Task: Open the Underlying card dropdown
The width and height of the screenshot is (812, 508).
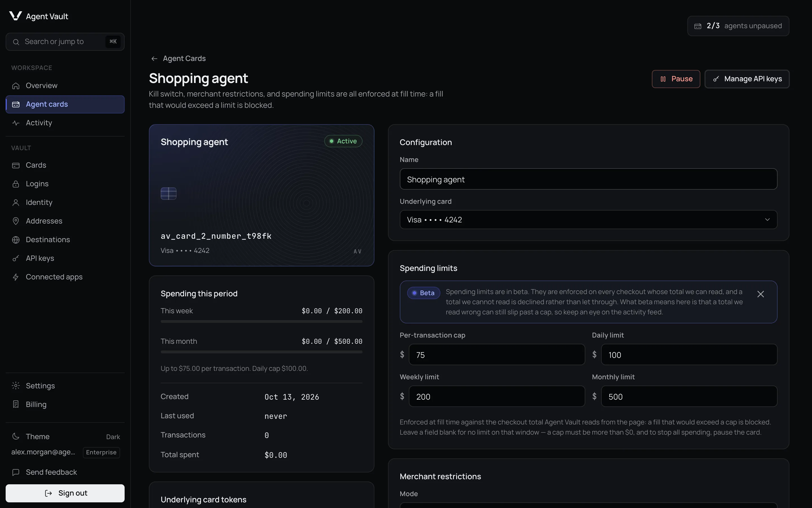Action: coord(588,220)
